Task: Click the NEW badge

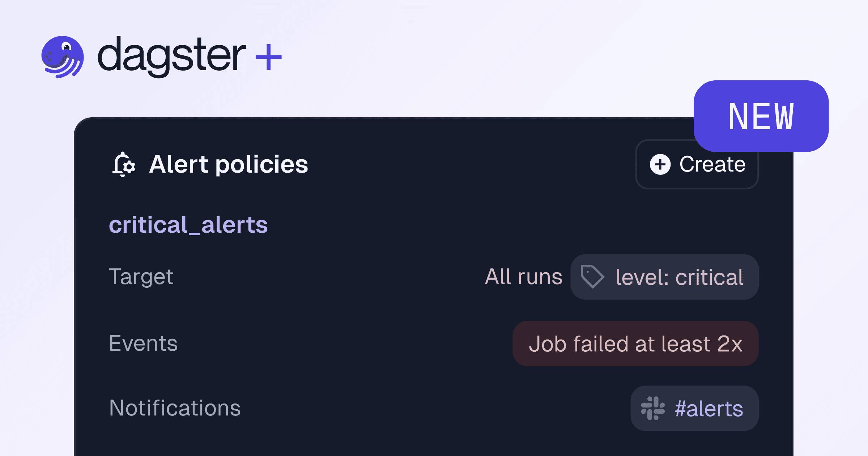Action: point(761,116)
